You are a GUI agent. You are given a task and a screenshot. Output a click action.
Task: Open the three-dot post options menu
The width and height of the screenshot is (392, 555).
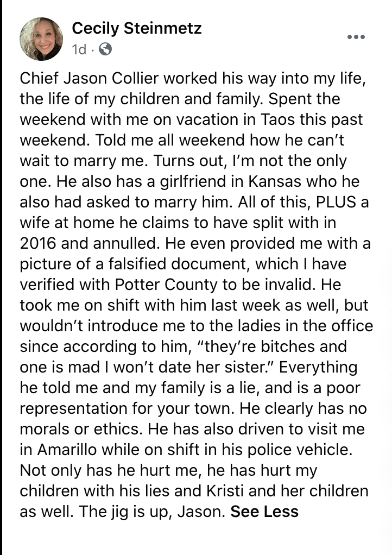click(x=356, y=37)
